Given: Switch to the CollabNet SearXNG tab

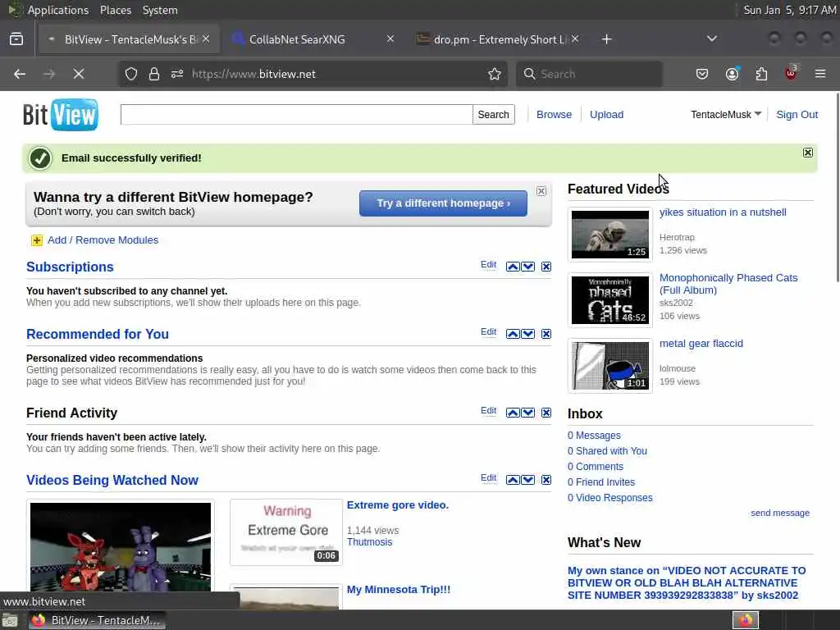Looking at the screenshot, I should tap(313, 39).
